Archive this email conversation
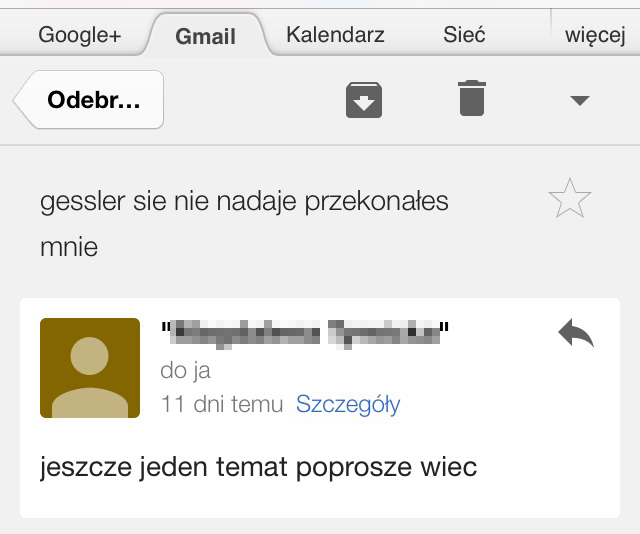The height and width of the screenshot is (534, 640). pos(364,100)
